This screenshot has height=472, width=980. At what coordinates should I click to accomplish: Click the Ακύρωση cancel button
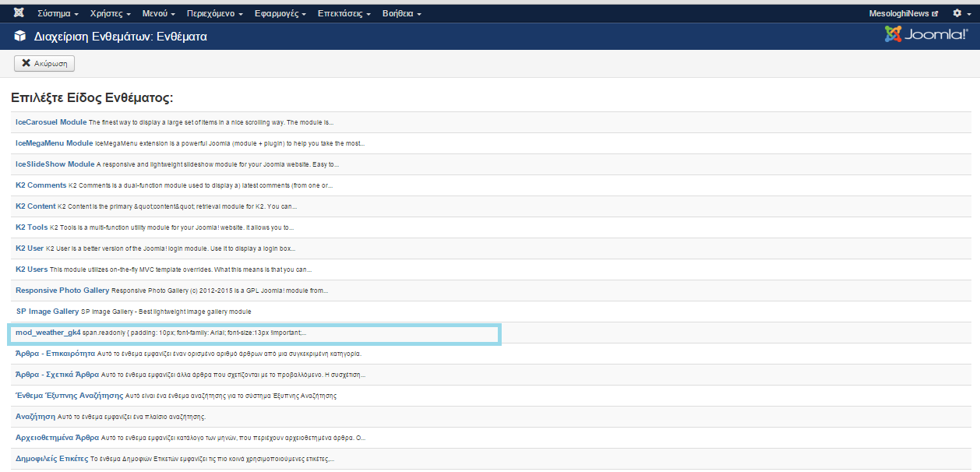click(44, 63)
